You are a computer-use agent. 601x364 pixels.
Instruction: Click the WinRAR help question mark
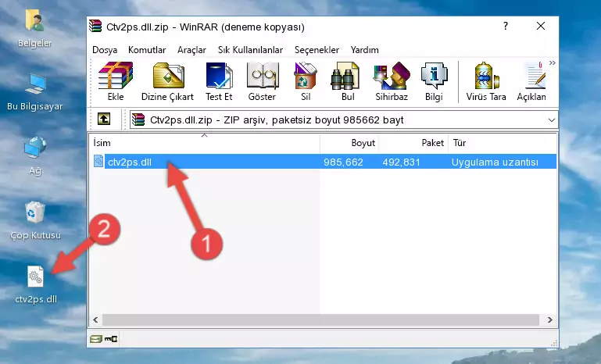point(506,26)
